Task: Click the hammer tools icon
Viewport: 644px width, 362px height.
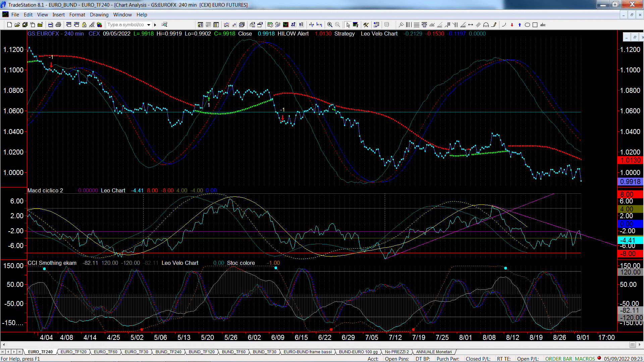Action: coord(366,24)
